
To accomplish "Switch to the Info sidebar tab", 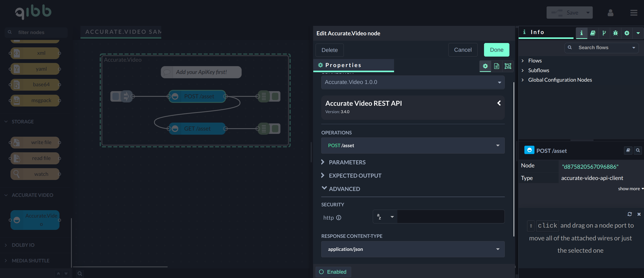I will [x=581, y=33].
